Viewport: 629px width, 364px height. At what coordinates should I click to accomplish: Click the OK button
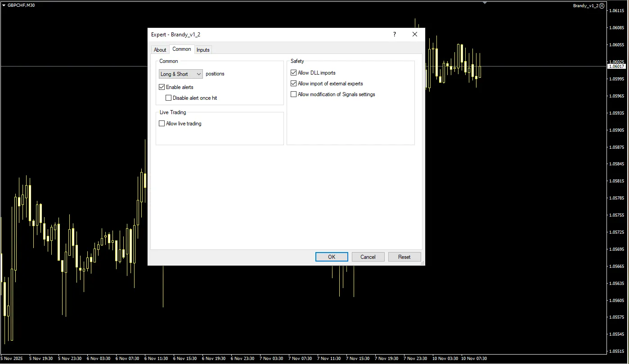[332, 257]
